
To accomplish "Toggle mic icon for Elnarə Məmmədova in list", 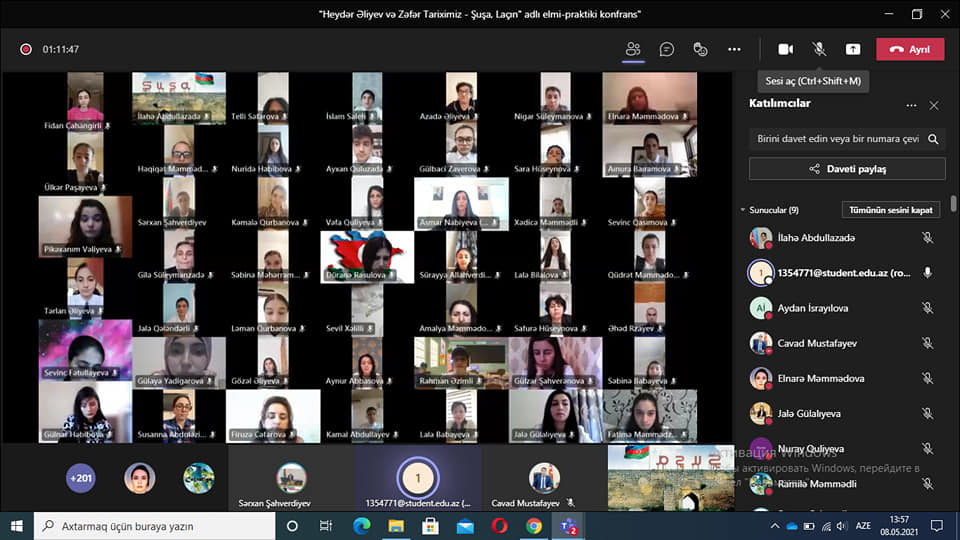I will coord(928,378).
